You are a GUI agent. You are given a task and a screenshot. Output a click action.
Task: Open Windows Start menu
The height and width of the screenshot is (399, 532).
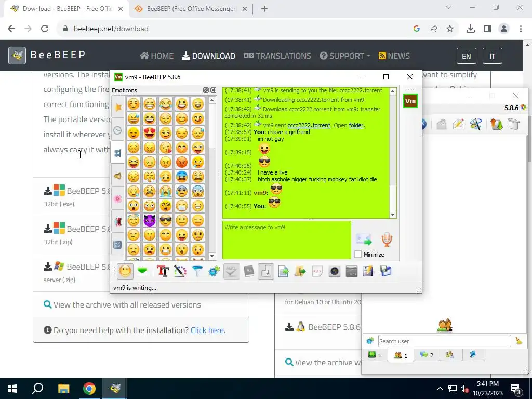click(12, 389)
